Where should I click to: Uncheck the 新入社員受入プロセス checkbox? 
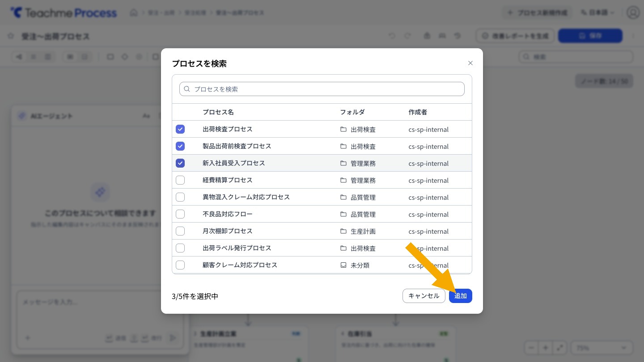point(180,163)
